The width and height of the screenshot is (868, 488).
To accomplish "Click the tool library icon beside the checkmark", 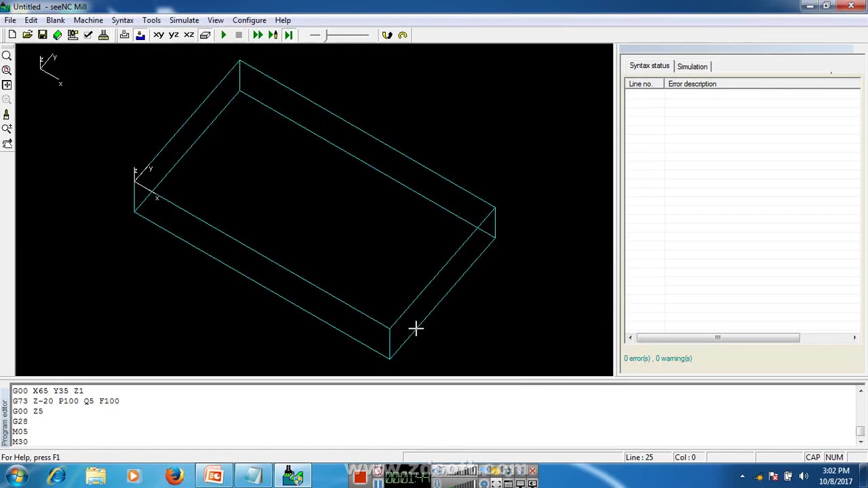I will pyautogui.click(x=103, y=35).
